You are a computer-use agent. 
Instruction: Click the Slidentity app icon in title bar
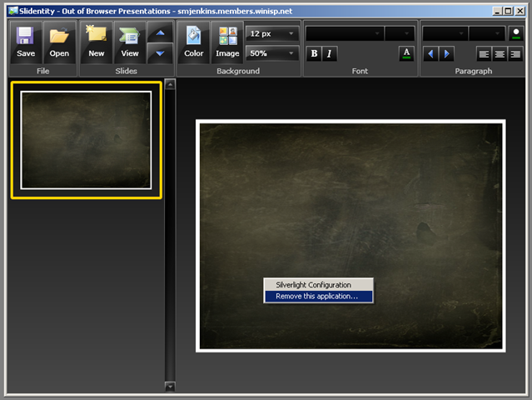[x=13, y=11]
